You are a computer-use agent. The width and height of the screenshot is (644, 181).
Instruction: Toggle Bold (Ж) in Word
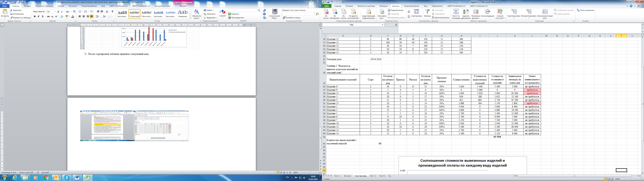click(35, 16)
